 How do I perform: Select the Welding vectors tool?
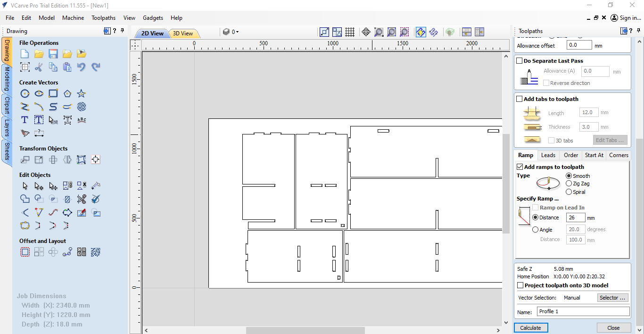tap(25, 199)
